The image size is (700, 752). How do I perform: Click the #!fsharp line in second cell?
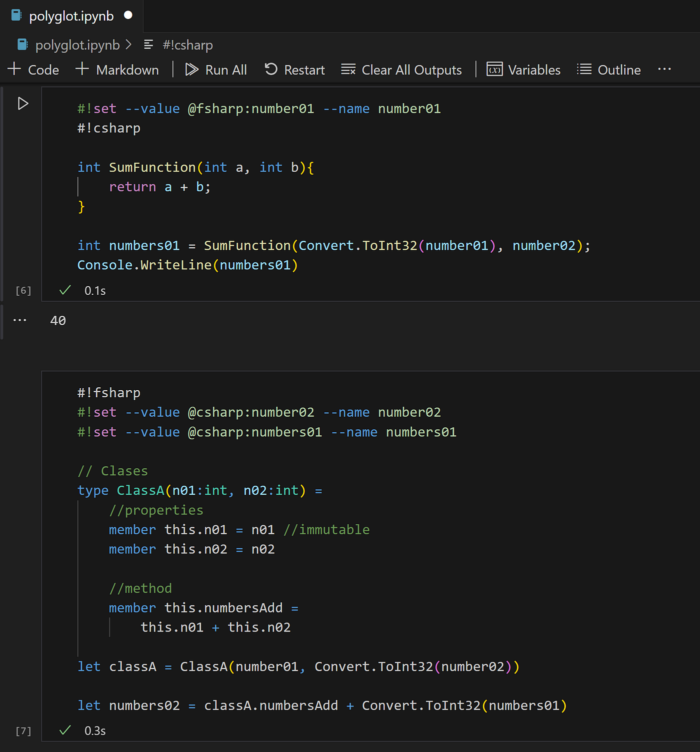pos(109,393)
